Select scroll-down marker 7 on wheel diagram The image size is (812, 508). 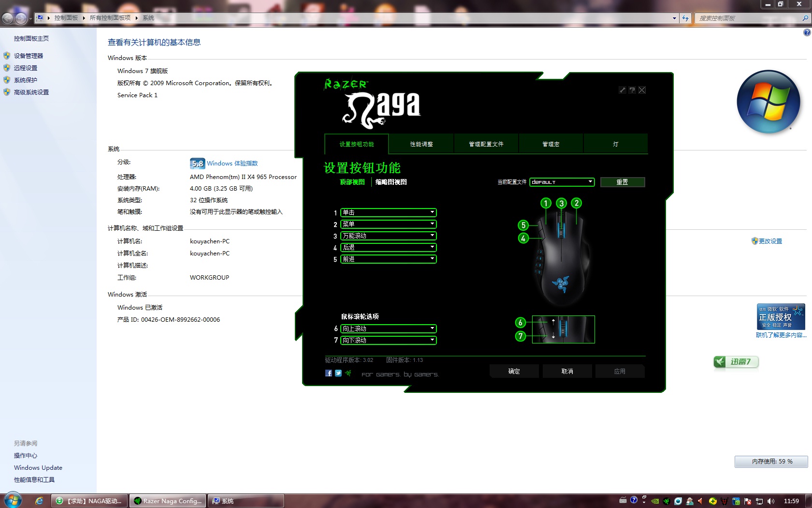(x=520, y=336)
